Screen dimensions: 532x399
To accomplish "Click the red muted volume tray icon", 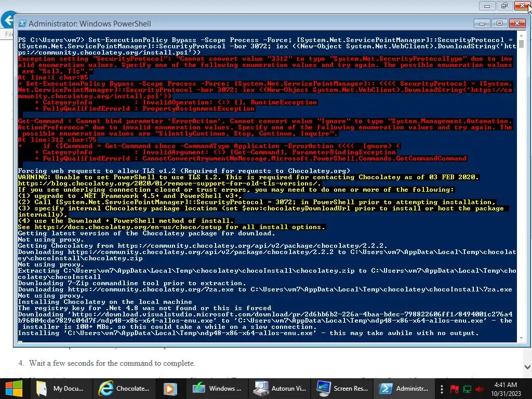I will coord(480,389).
